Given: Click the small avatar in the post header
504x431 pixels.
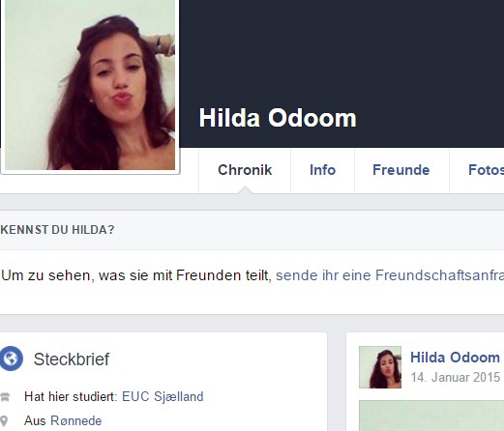Looking at the screenshot, I should click(x=380, y=367).
